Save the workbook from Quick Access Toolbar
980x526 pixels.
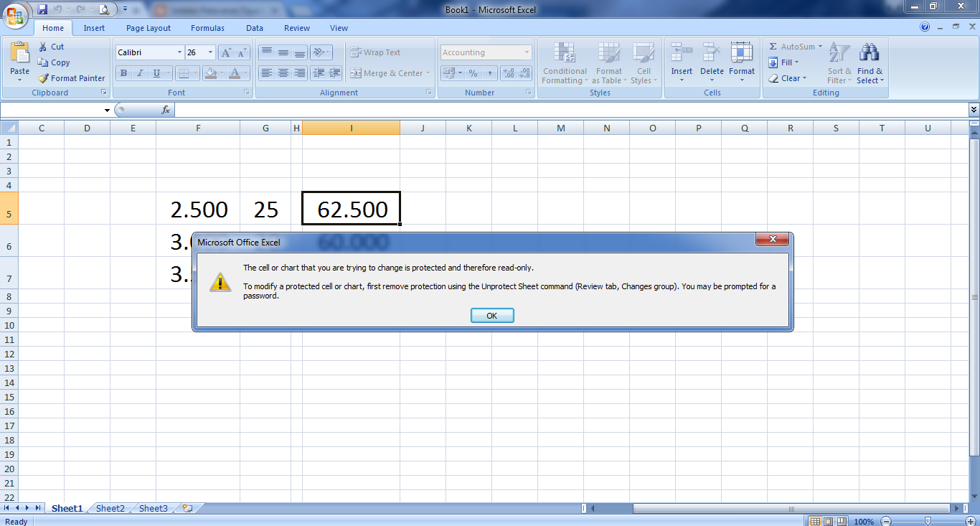42,9
